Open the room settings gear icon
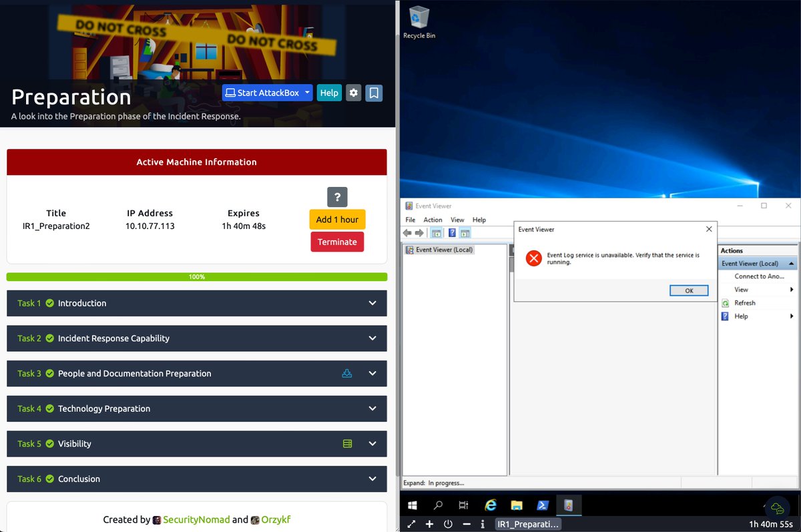This screenshot has width=801, height=532. (x=354, y=93)
